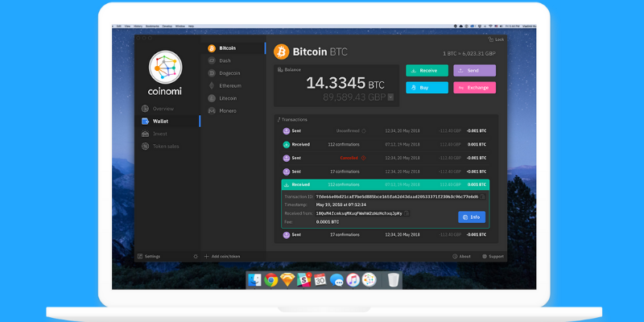Open the Bookmarks menu
Screen dimensions: 644x322
tap(152, 27)
